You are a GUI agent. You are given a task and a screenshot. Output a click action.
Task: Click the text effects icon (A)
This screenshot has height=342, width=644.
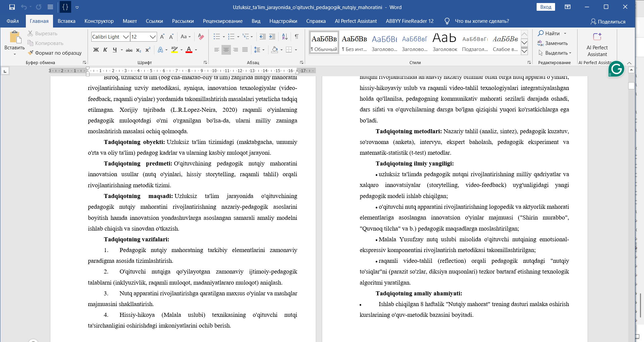click(x=160, y=50)
